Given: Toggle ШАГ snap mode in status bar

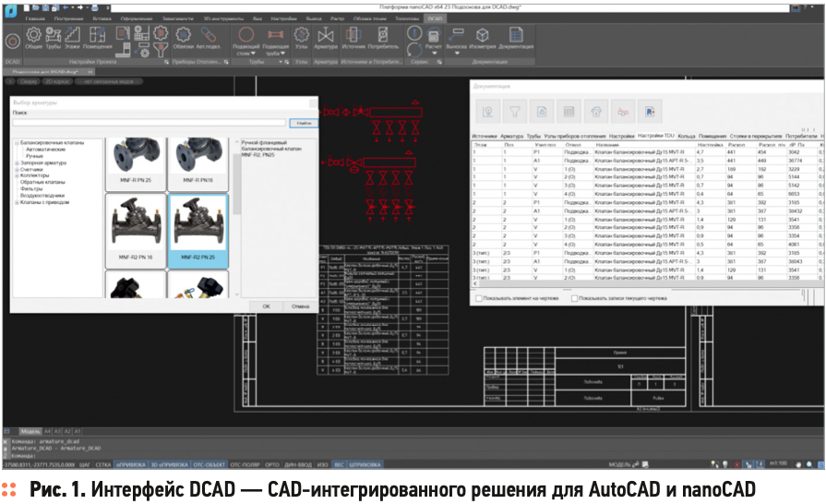Looking at the screenshot, I should 84,465.
